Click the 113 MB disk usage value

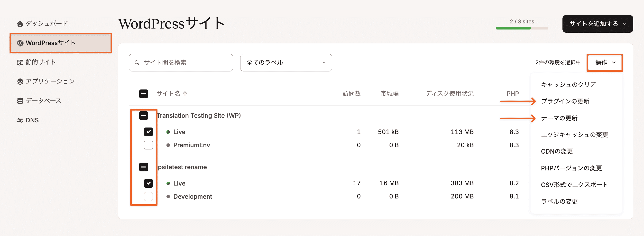coord(462,132)
